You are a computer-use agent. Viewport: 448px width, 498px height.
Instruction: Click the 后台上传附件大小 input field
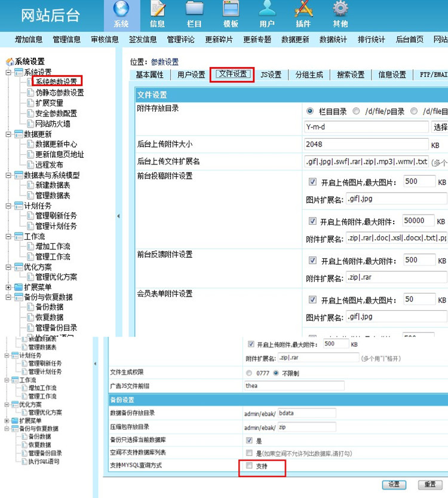(366, 144)
